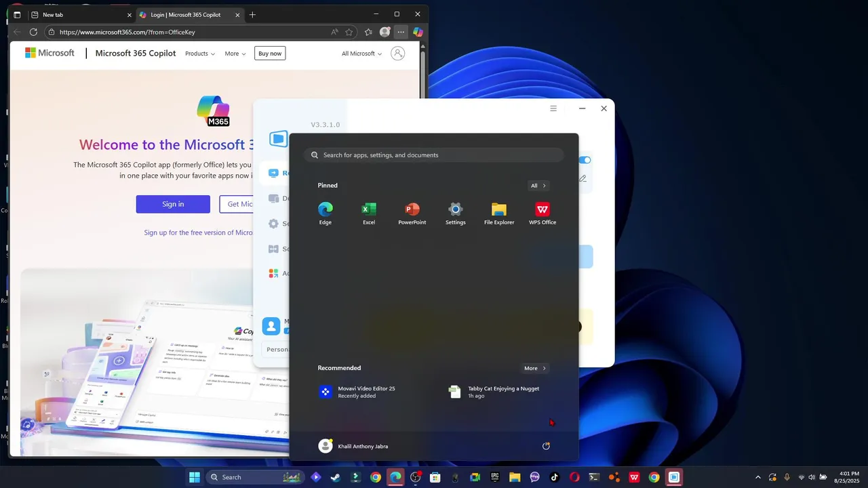Switch to Edge on the taskbar
The image size is (868, 488).
395,477
